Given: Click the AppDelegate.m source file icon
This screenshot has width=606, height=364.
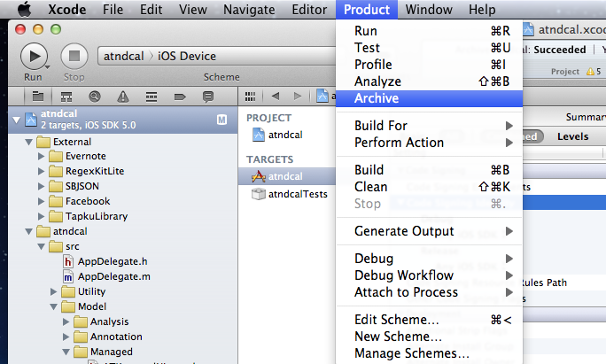Looking at the screenshot, I should [x=68, y=276].
